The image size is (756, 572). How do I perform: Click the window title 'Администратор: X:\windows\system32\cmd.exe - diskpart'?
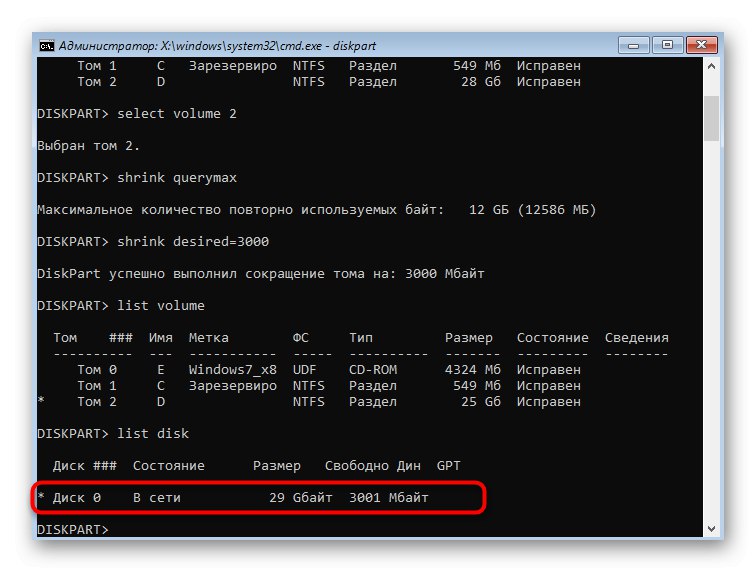click(x=217, y=46)
